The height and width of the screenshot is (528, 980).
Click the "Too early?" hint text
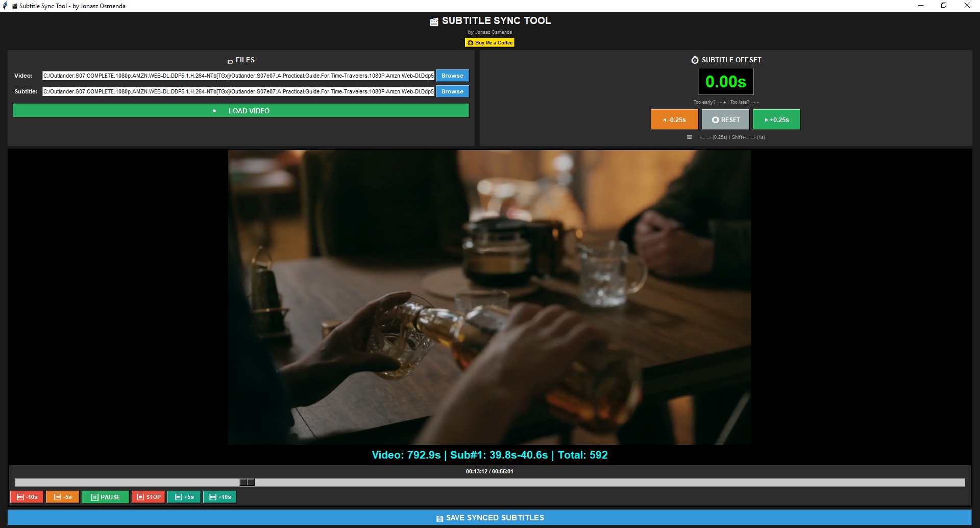(726, 102)
